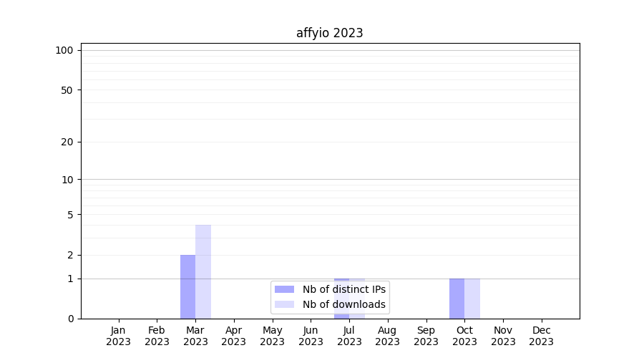Click the "Nb of distinct IPs" legend swatch
This screenshot has width=644, height=358.
(x=284, y=289)
